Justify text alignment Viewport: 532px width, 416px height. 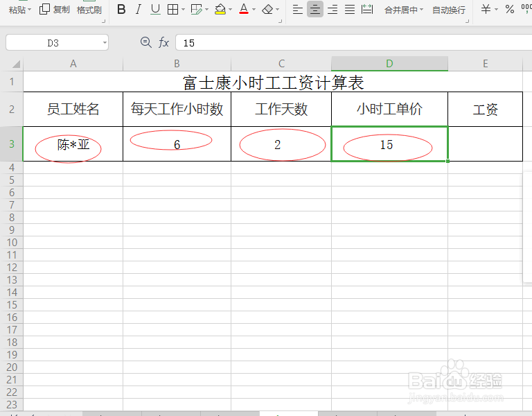(350, 10)
